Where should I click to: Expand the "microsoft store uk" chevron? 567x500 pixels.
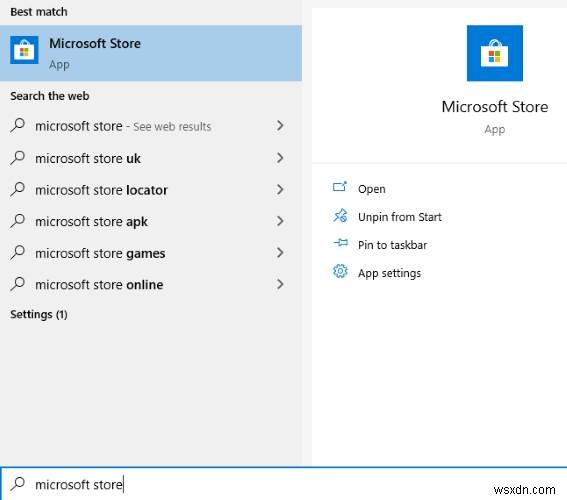280,158
